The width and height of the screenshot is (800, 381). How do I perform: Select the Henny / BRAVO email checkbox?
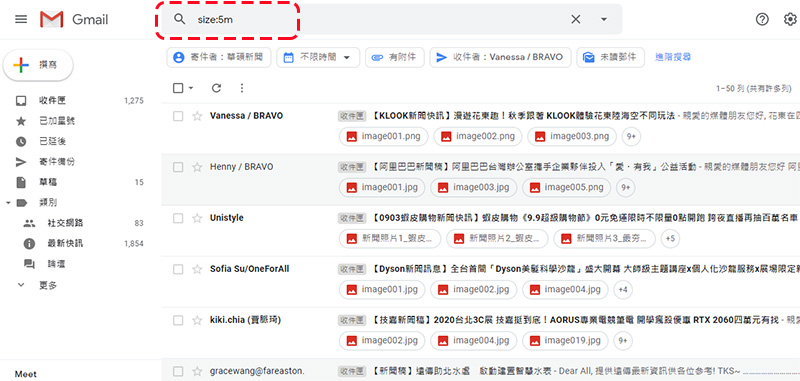point(178,167)
